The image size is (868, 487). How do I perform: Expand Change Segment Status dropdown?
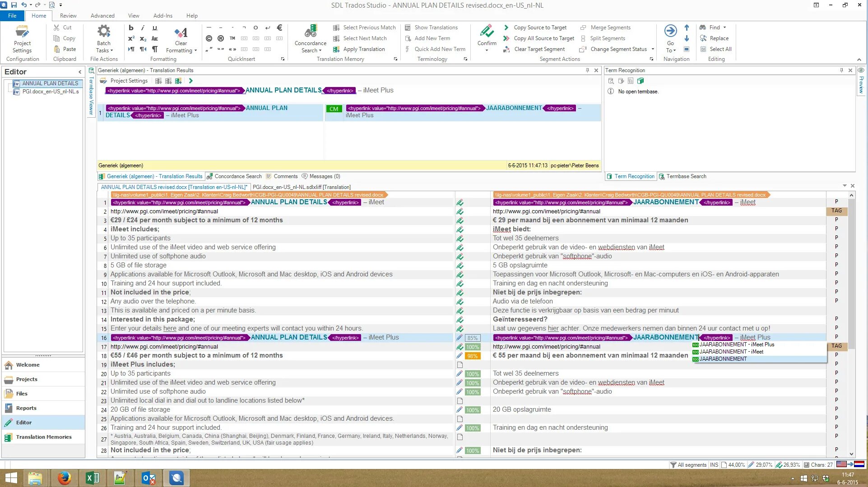point(653,49)
